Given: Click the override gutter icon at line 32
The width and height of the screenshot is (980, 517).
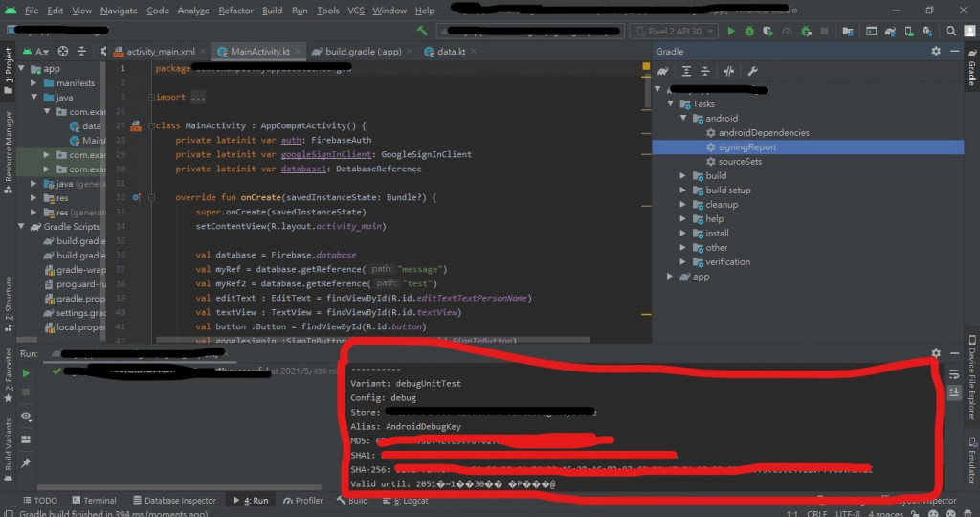Looking at the screenshot, I should coord(136,197).
